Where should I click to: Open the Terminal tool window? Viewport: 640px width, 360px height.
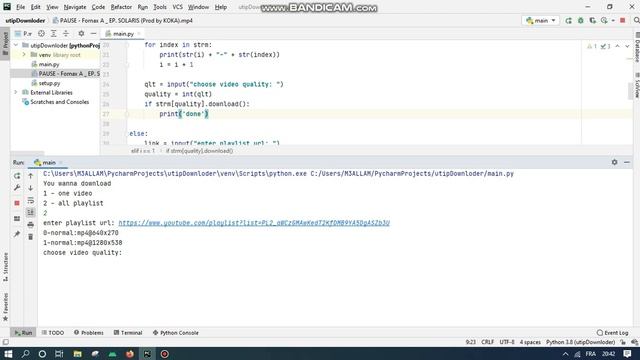[x=128, y=333]
